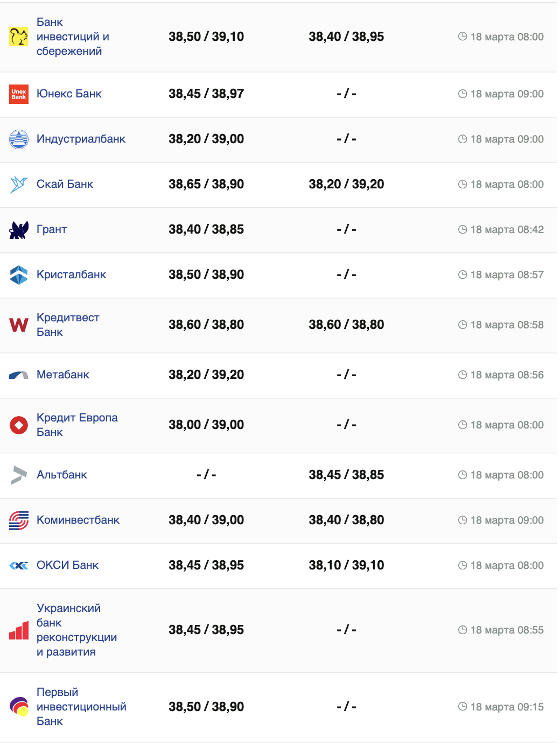Click the Грант griffin logo
The height and width of the screenshot is (746, 560).
(x=19, y=230)
